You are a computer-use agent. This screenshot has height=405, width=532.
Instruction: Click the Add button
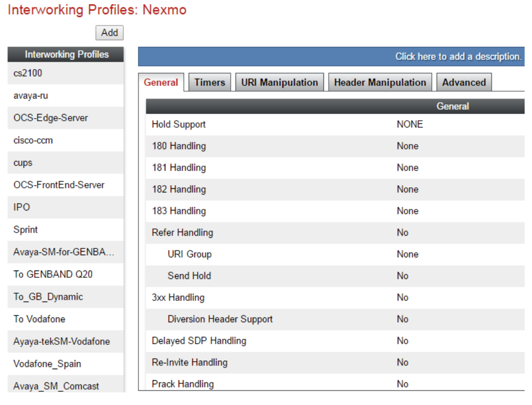[x=109, y=33]
